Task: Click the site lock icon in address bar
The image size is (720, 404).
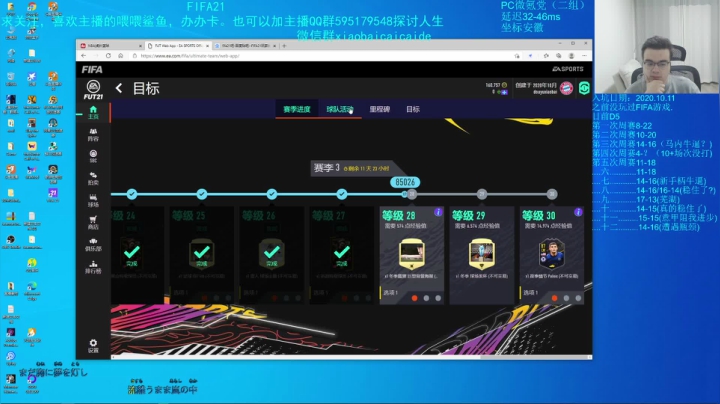Action: click(x=135, y=56)
